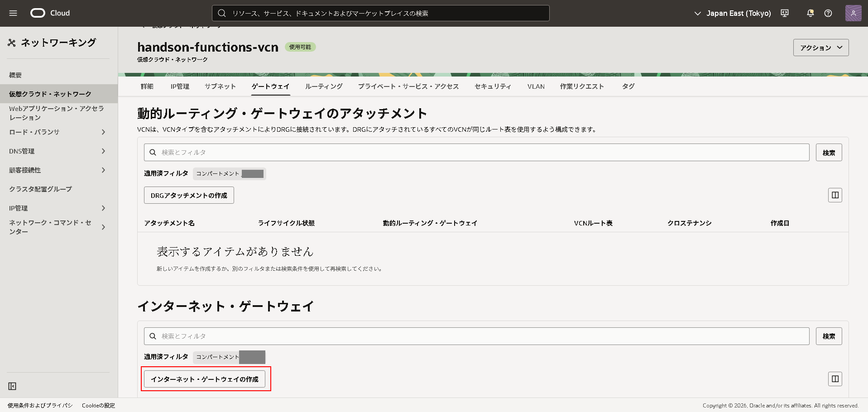This screenshot has width=868, height=412.
Task: Focus DRG attachments 検索とフィルタ field
Action: [477, 153]
